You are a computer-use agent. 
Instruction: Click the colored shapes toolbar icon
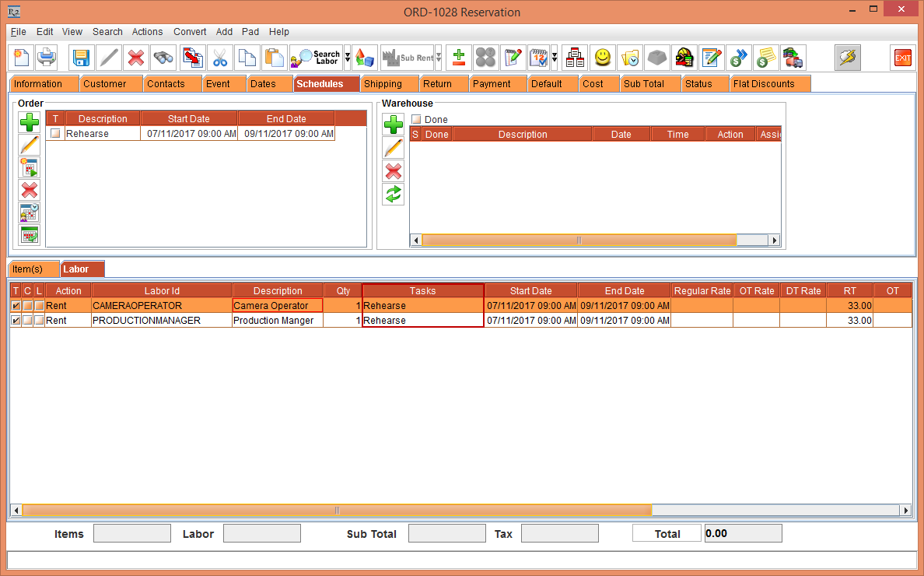[365, 58]
